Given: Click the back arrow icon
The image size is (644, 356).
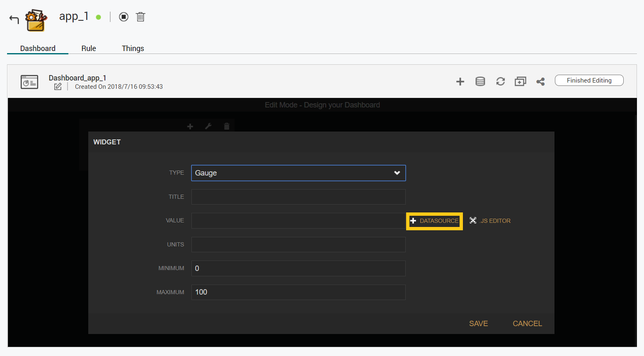Looking at the screenshot, I should [x=14, y=19].
